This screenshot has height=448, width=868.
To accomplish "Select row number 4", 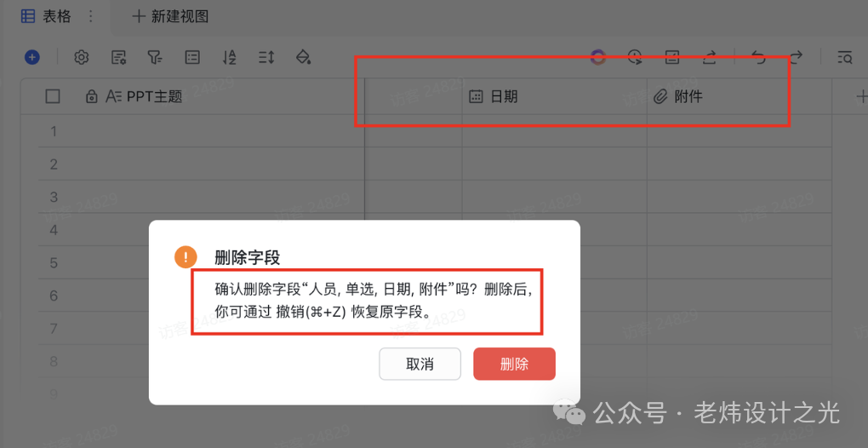I will pos(54,230).
